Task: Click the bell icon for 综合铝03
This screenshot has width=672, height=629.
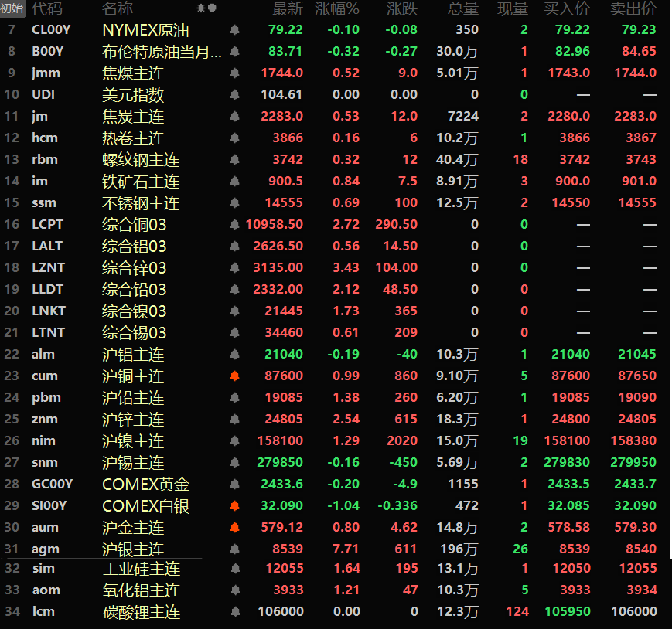Action: coord(234,246)
